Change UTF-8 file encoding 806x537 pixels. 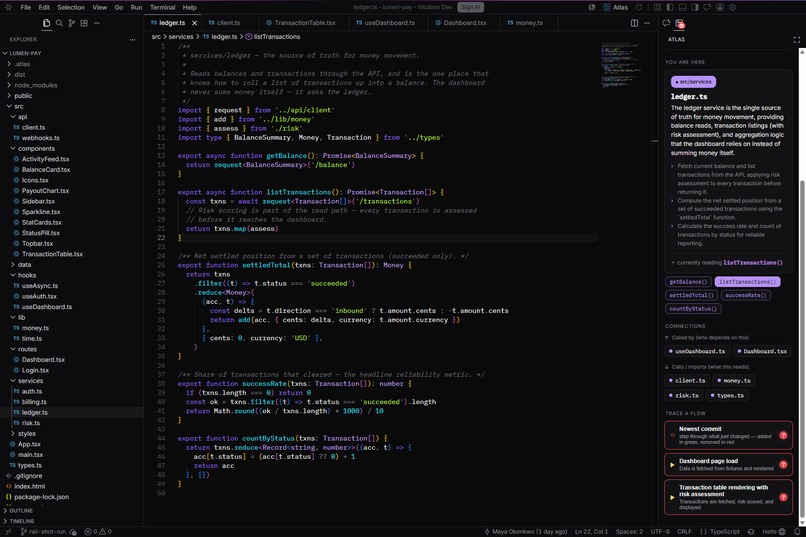(x=660, y=532)
